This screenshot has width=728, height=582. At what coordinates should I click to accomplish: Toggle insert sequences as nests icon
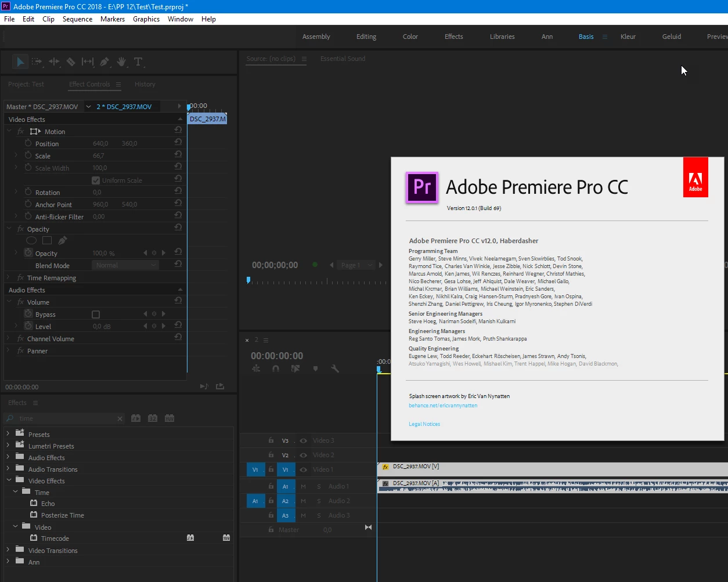pos(256,368)
